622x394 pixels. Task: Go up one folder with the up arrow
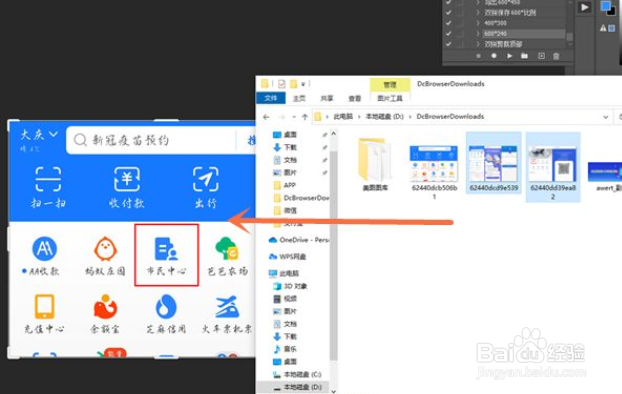tap(305, 117)
